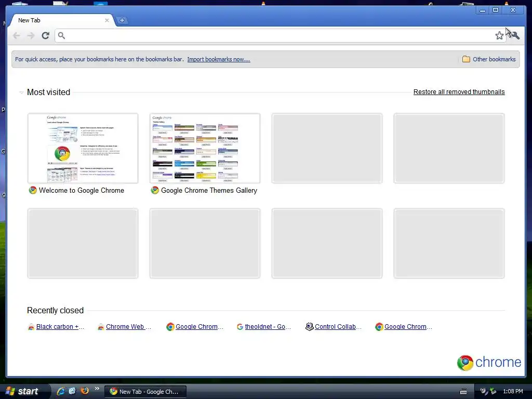Screen dimensions: 532x399
Task: Open the Windows Start menu
Action: [x=24, y=391]
